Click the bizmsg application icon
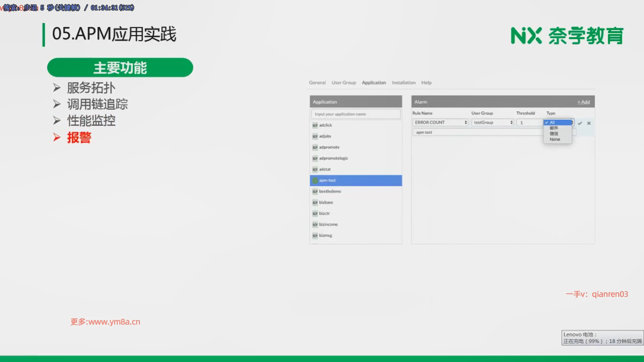Image resolution: width=644 pixels, height=362 pixels. 315,236
